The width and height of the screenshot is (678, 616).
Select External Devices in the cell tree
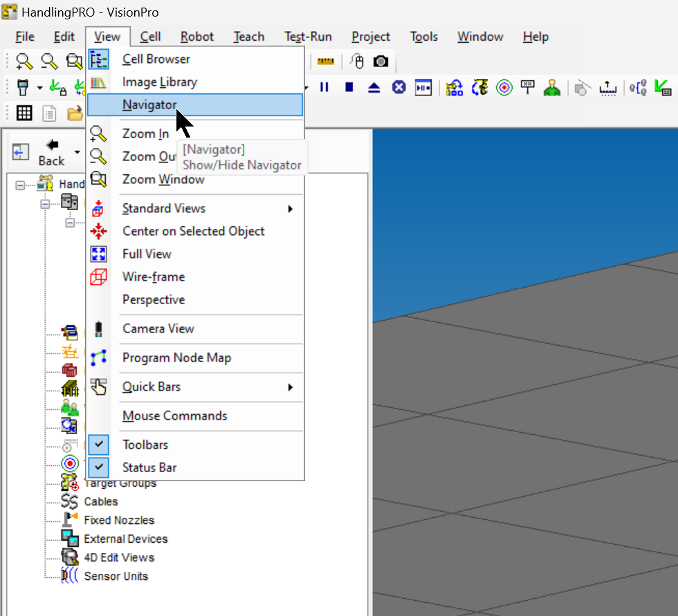pyautogui.click(x=126, y=539)
